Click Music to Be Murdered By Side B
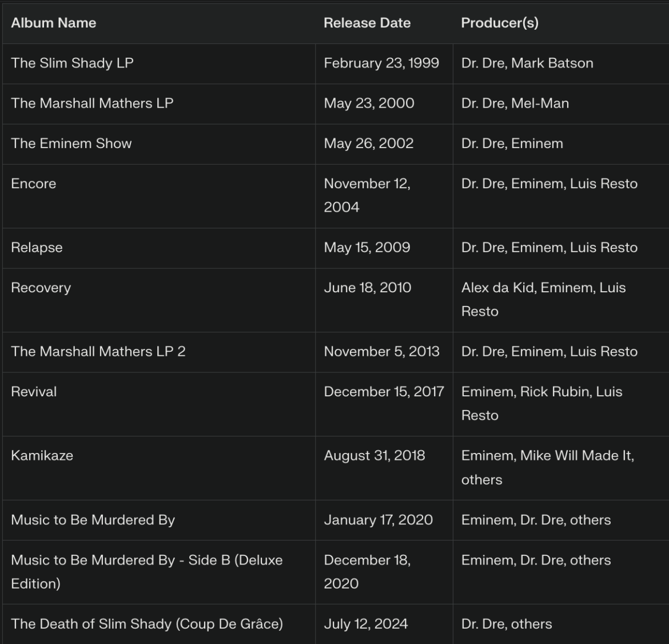 [x=147, y=571]
